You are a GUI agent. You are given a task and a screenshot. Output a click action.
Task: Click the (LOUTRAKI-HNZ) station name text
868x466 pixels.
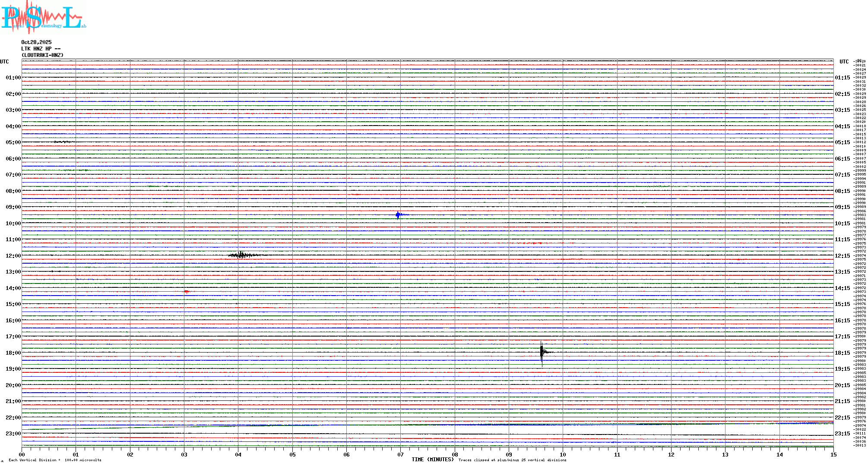pyautogui.click(x=42, y=55)
